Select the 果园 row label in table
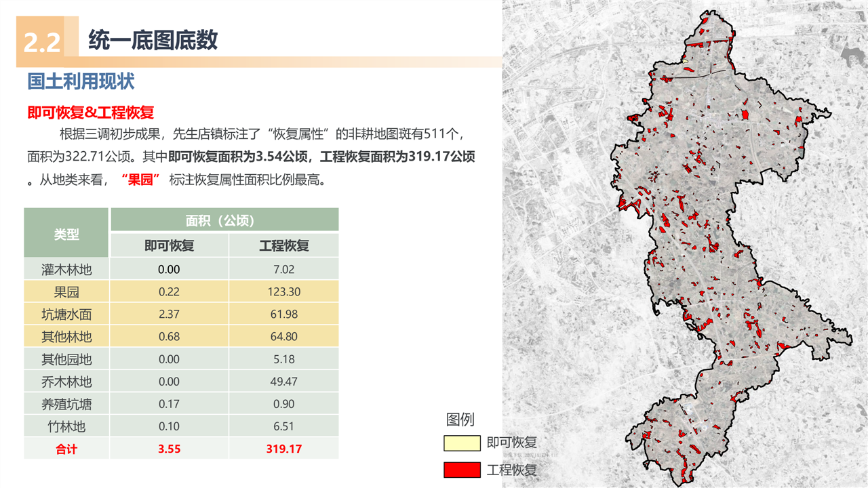Image resolution: width=868 pixels, height=488 pixels. pyautogui.click(x=66, y=292)
